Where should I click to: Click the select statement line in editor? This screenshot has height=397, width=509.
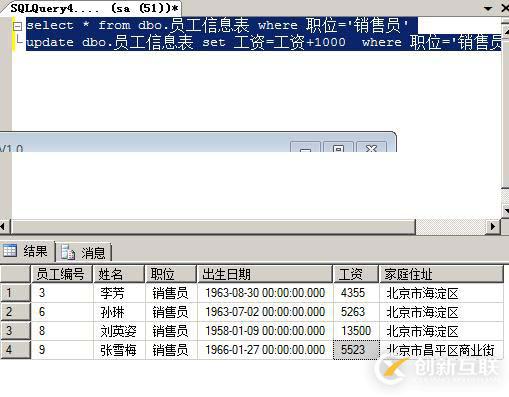click(x=217, y=25)
